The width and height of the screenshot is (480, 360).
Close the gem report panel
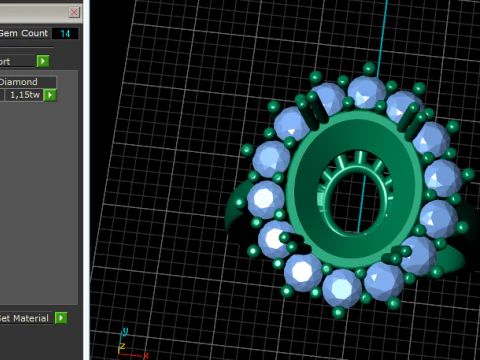(x=74, y=13)
